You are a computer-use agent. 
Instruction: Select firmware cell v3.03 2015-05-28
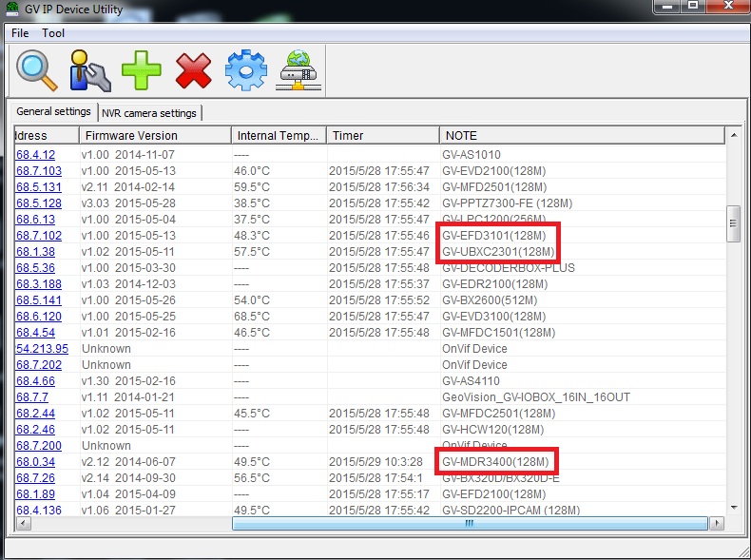[128, 203]
